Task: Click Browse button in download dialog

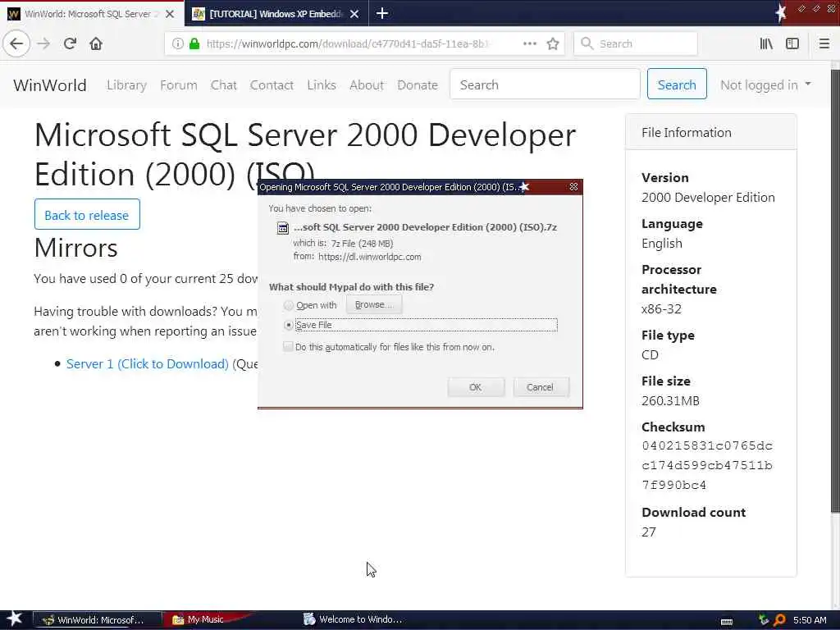Action: point(374,304)
